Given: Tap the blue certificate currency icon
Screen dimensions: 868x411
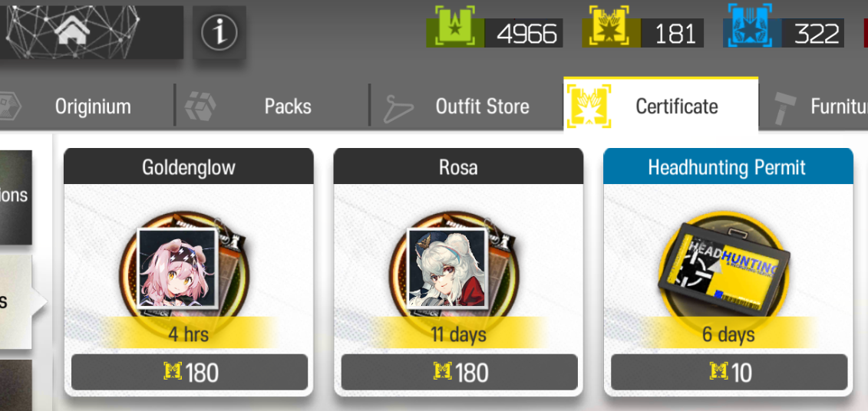Looking at the screenshot, I should pos(748,26).
